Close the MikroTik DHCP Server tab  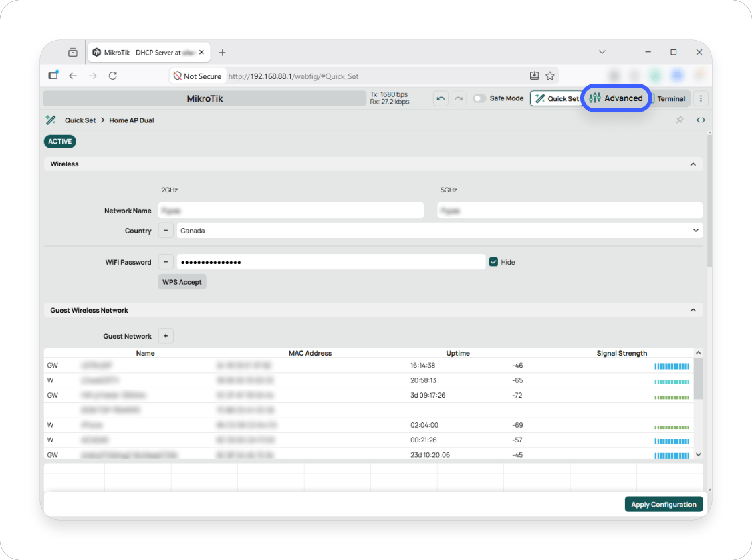201,52
